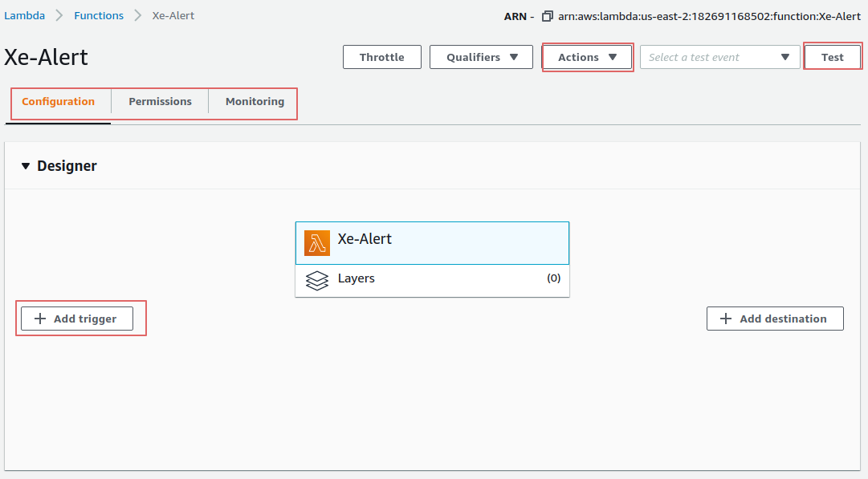This screenshot has width=868, height=479.
Task: Open the Select a test event dropdown
Action: pos(719,57)
